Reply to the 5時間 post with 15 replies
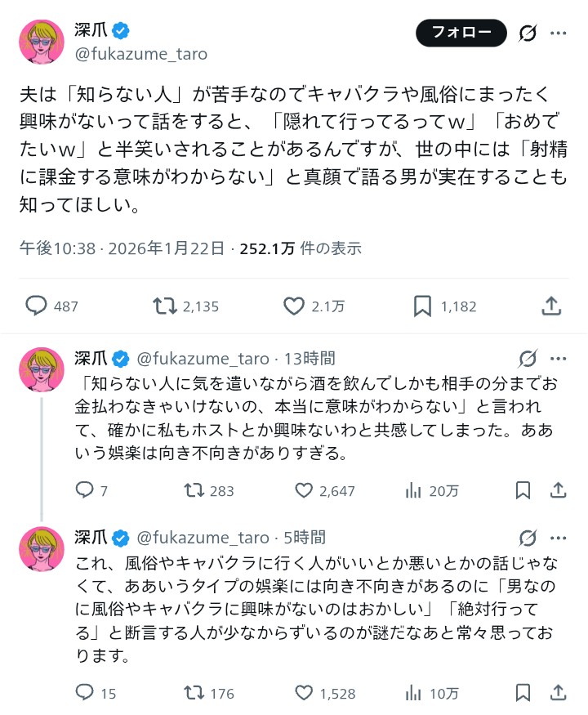The image size is (588, 715). point(85,693)
